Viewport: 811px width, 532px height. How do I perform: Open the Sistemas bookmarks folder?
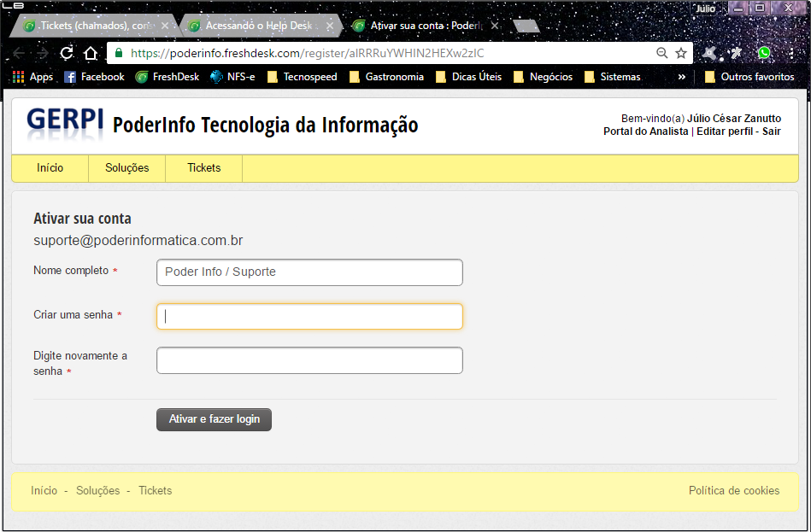click(x=613, y=77)
